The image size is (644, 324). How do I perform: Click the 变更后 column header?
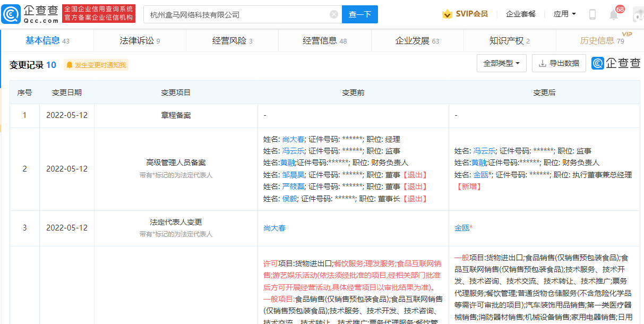coord(544,92)
